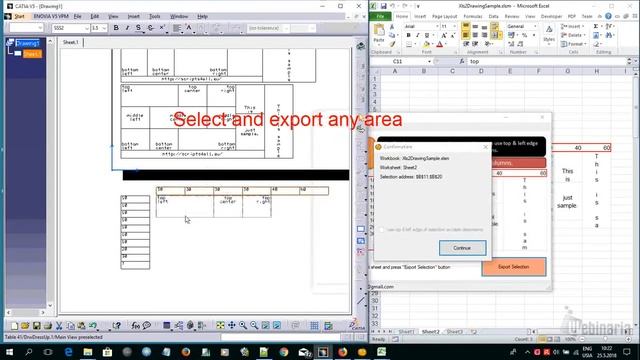The width and height of the screenshot is (640, 360).
Task: Click the Paste icon in CATIA bottom toolbar
Action: [x=81, y=325]
